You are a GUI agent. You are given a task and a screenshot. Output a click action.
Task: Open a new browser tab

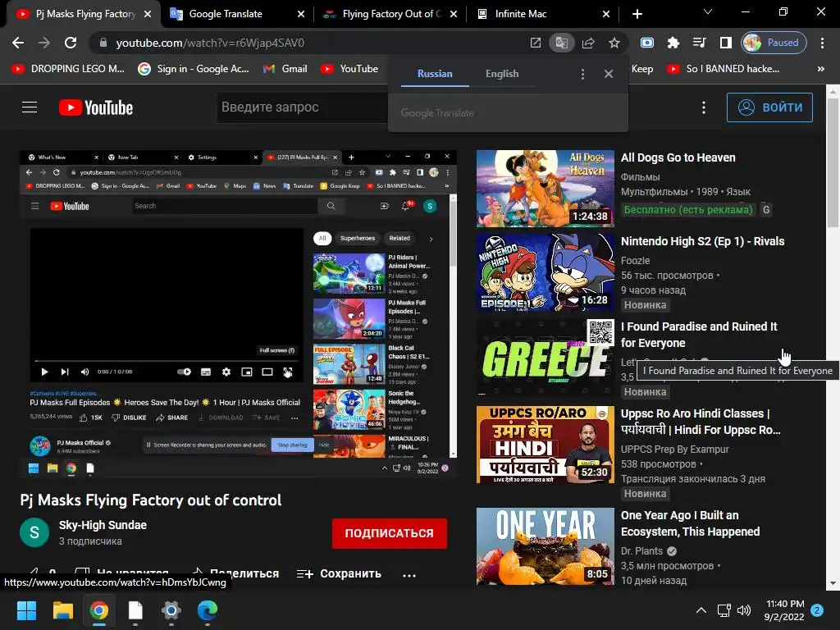click(637, 14)
